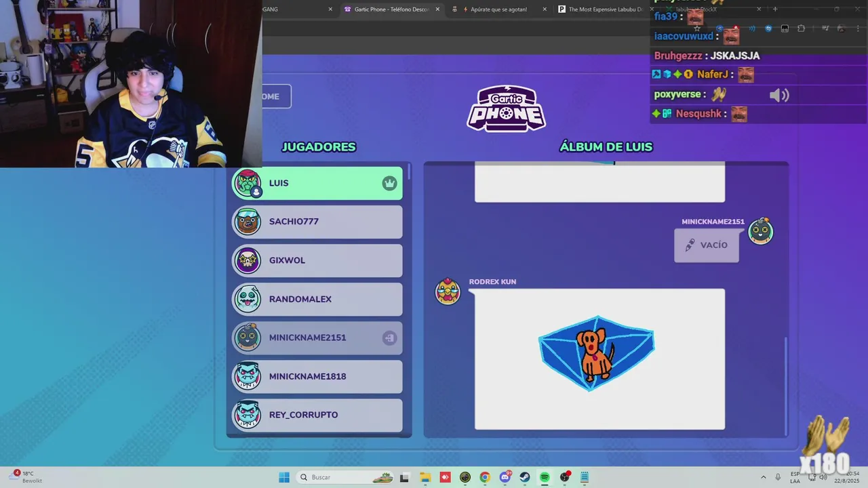Click chat username iaacovuwuxd
Viewport: 868px width, 488px height.
pos(684,36)
